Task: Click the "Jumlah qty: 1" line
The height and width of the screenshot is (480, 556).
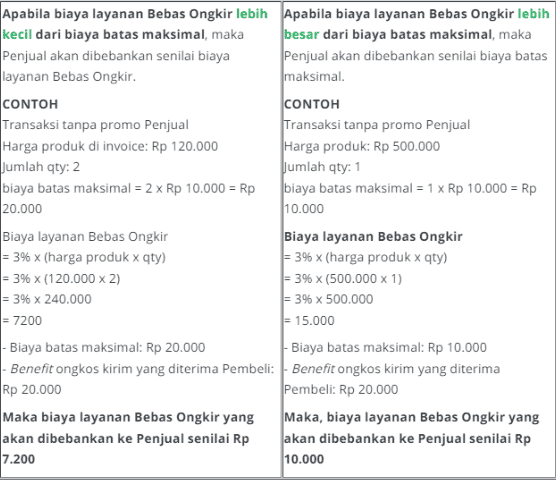Action: pyautogui.click(x=322, y=167)
